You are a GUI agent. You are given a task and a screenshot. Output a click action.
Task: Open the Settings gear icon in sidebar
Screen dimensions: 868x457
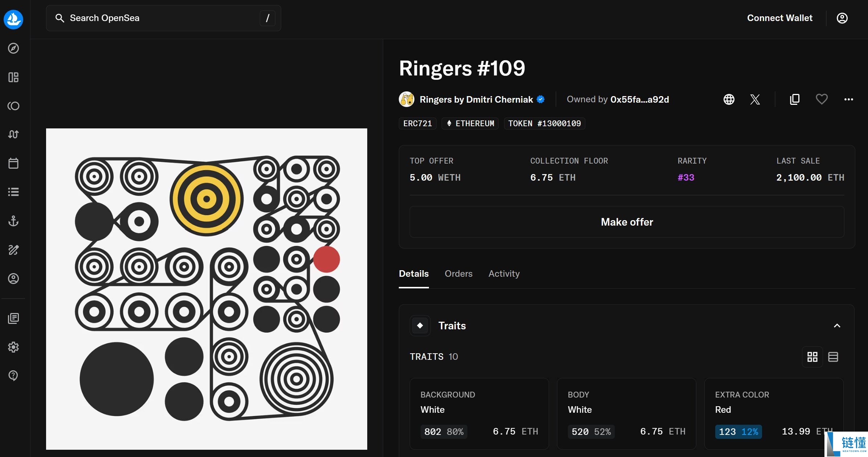[x=13, y=347]
